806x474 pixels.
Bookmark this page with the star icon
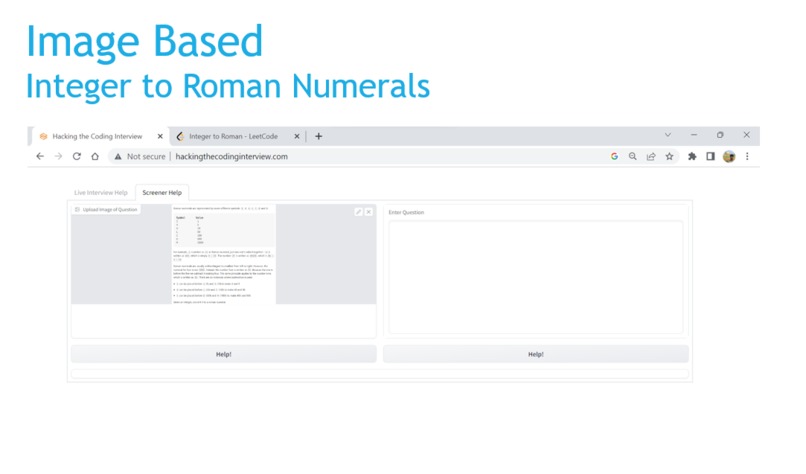tap(669, 156)
